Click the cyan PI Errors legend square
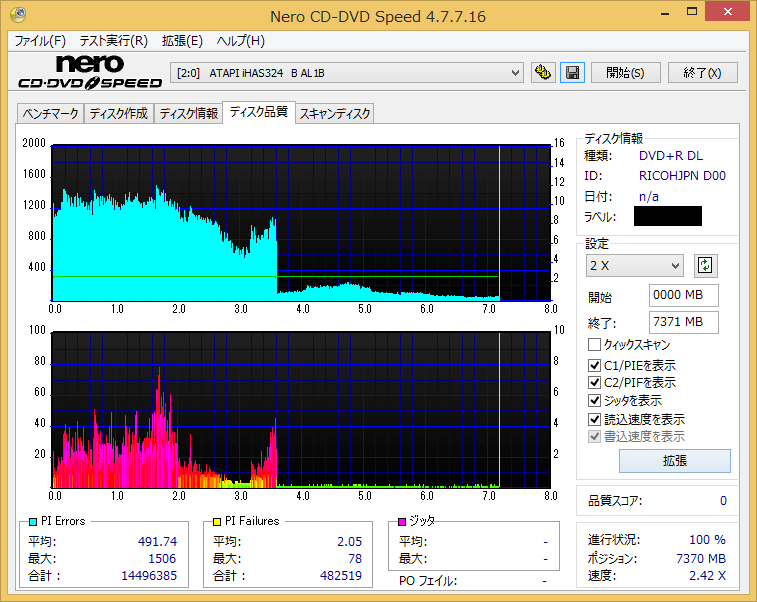The height and width of the screenshot is (602, 757). (x=33, y=521)
